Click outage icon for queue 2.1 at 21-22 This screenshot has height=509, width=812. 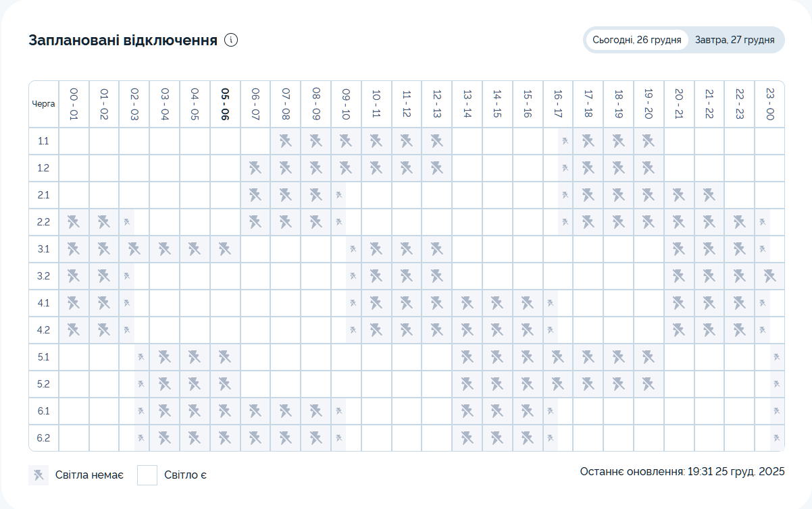(709, 195)
